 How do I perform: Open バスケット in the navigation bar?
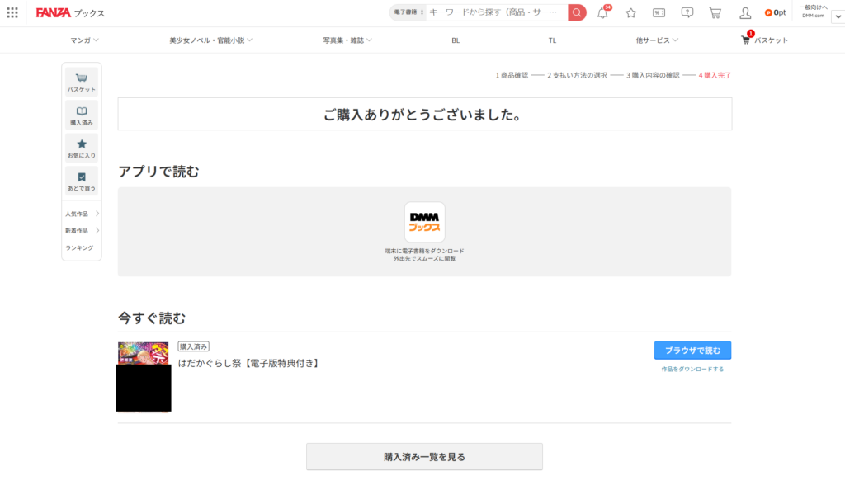click(x=765, y=40)
